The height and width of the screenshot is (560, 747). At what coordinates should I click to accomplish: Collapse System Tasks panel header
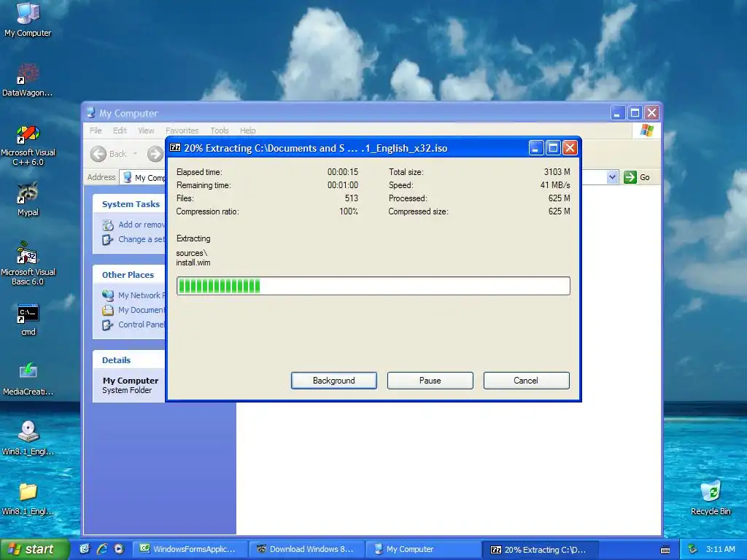click(130, 204)
